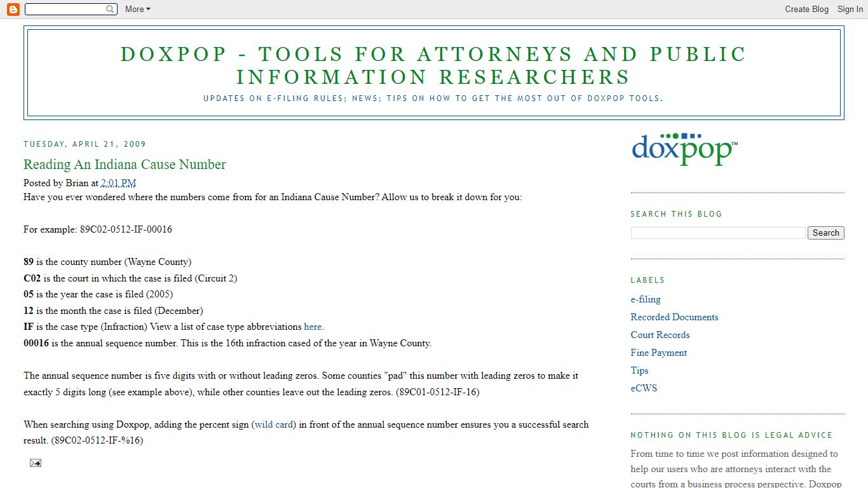Screen dimensions: 868x488
Task: Click the Doxpop logo image
Action: 685,149
